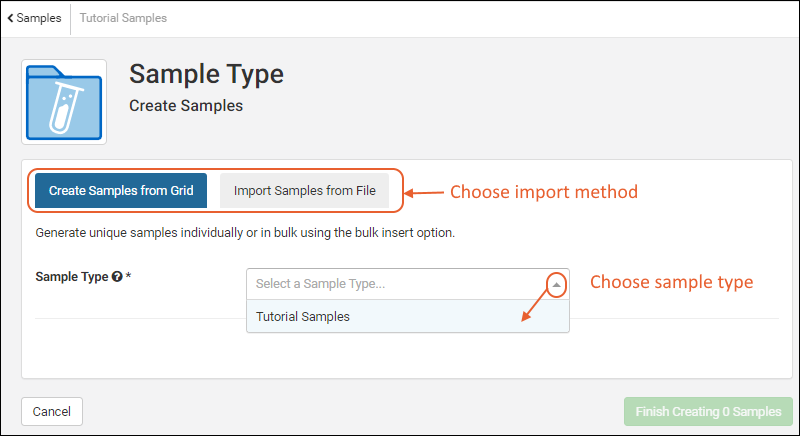Viewport: 800px width, 436px height.
Task: Click the Choose sample type annotation
Action: point(671,282)
